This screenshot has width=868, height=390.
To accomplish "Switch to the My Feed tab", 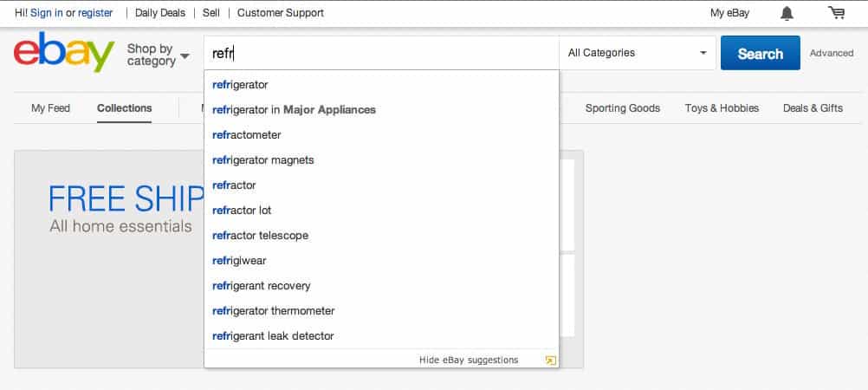I will click(50, 108).
